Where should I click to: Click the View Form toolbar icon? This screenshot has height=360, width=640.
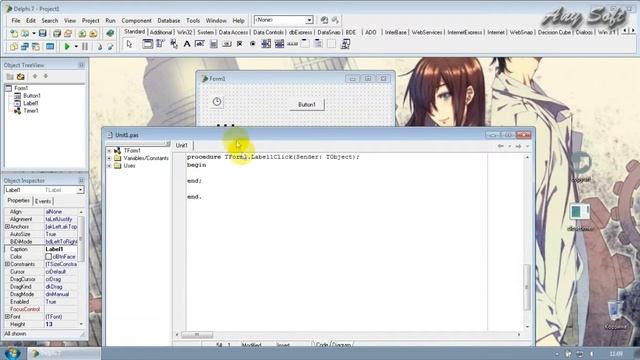click(x=24, y=47)
